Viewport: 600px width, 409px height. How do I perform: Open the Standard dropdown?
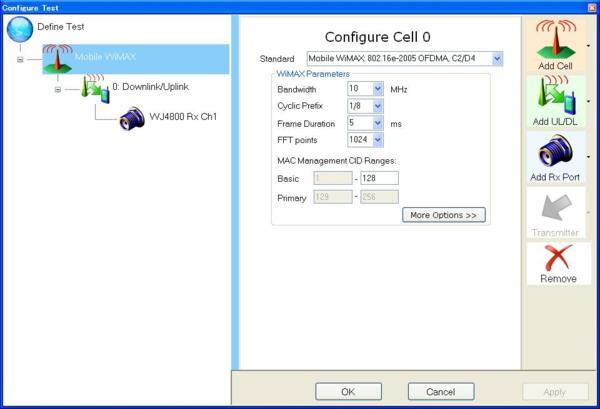[497, 59]
